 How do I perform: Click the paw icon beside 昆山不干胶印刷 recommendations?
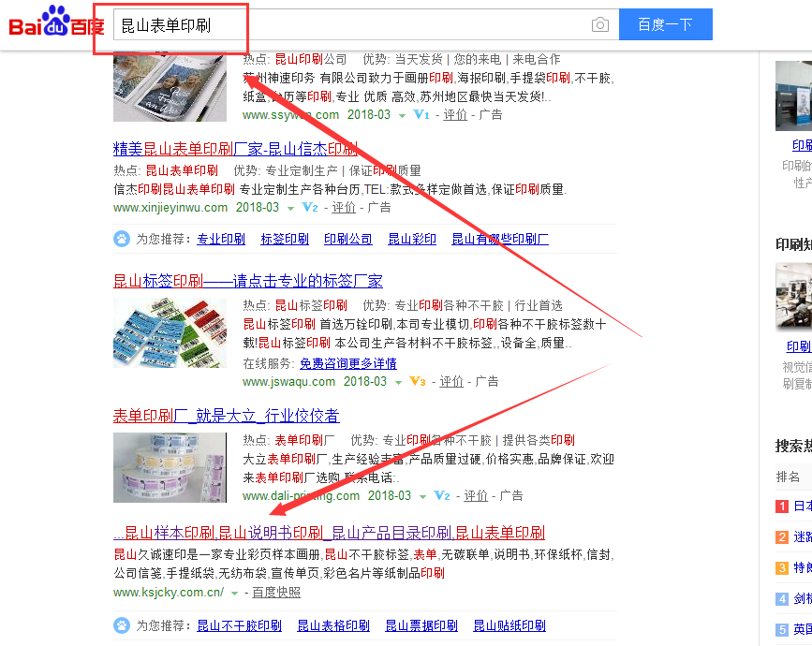122,625
